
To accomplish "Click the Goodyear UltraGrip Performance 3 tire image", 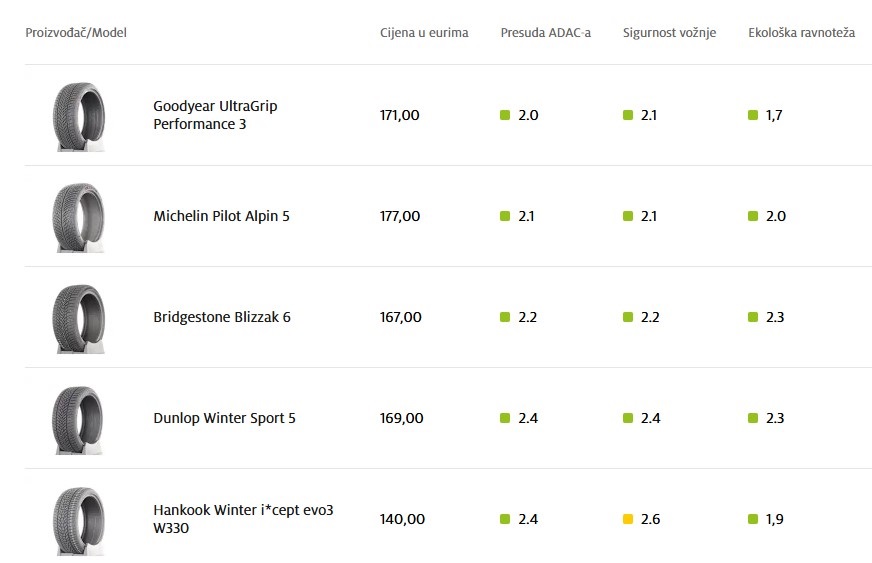I will pyautogui.click(x=78, y=116).
